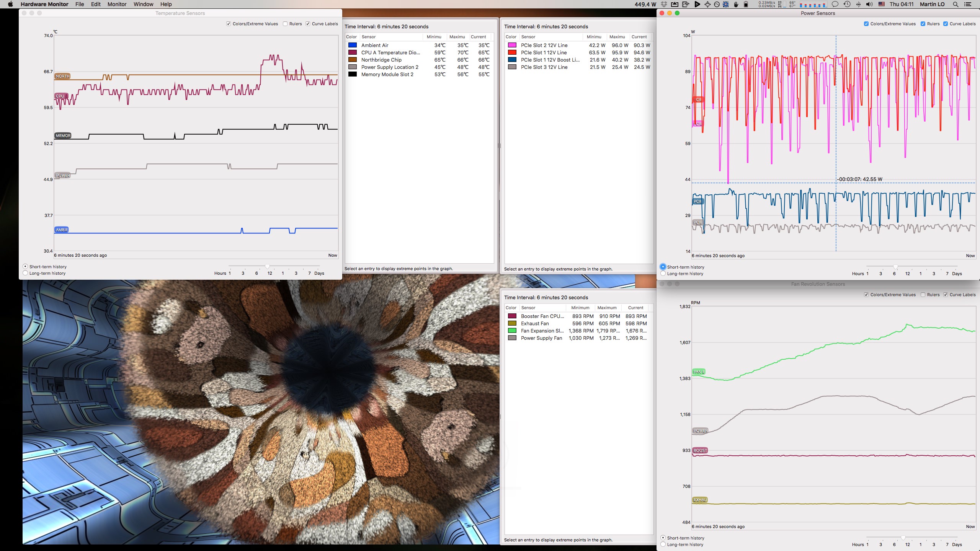
Task: Click the blue fan control menu bar icon
Action: click(725, 4)
